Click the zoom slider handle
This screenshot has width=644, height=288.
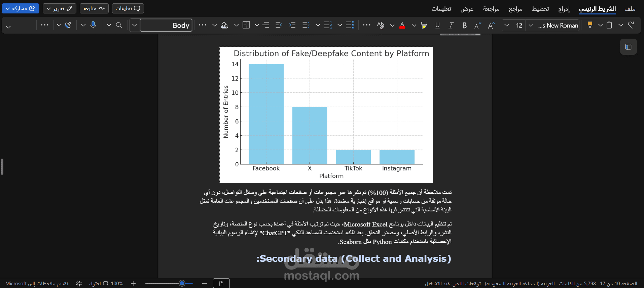(x=182, y=284)
